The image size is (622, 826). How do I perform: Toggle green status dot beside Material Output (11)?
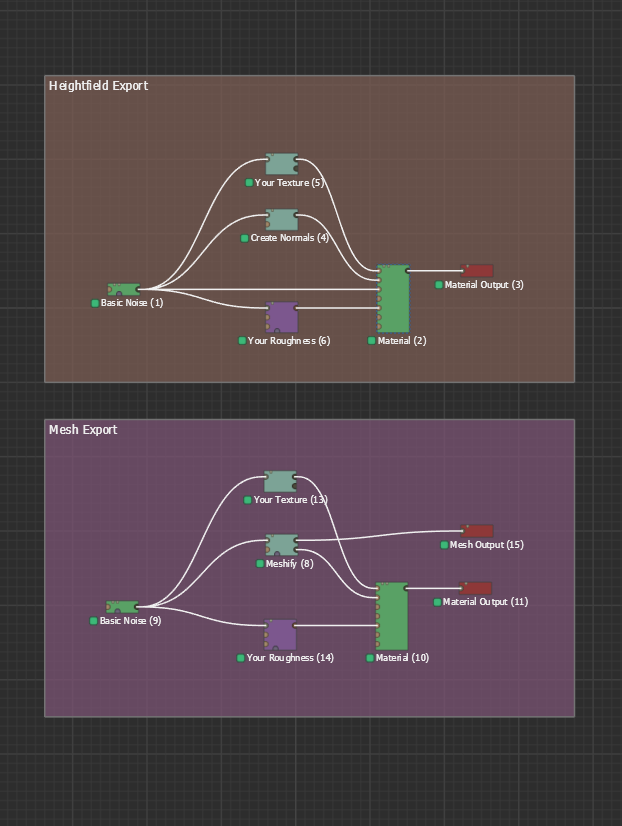[437, 602]
